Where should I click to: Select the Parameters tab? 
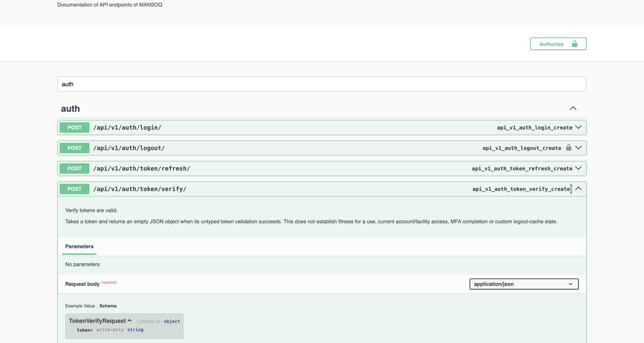click(79, 247)
